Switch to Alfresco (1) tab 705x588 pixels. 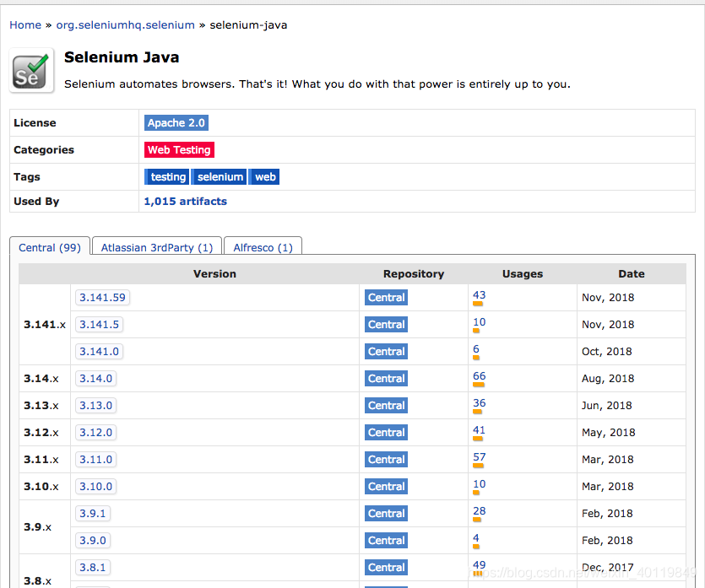point(263,247)
